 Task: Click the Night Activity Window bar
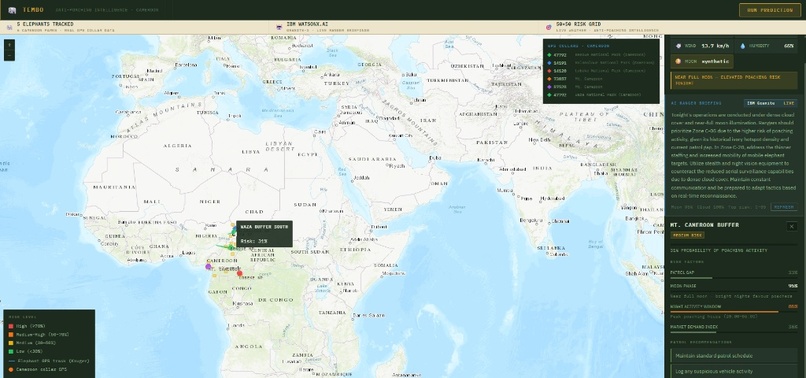(734, 312)
